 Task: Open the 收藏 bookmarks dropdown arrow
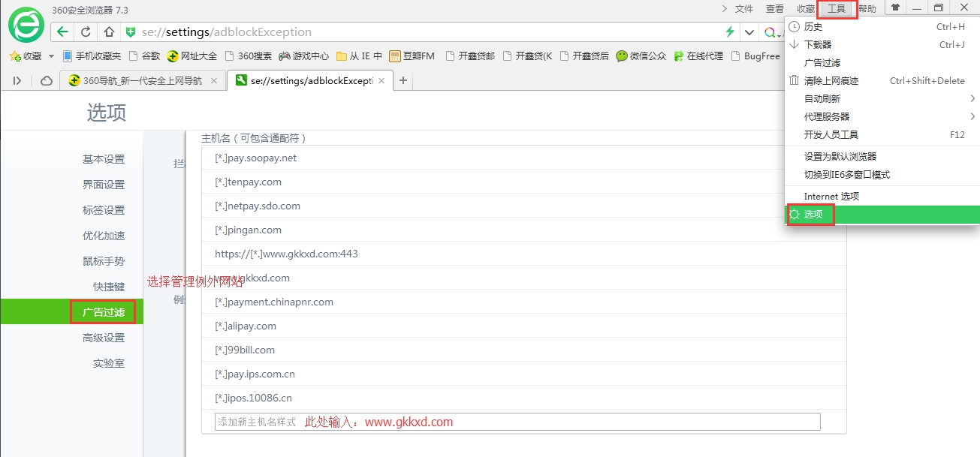tap(51, 56)
